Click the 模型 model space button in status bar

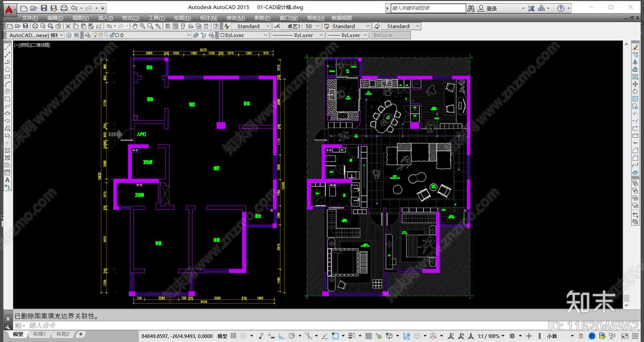tap(222, 336)
